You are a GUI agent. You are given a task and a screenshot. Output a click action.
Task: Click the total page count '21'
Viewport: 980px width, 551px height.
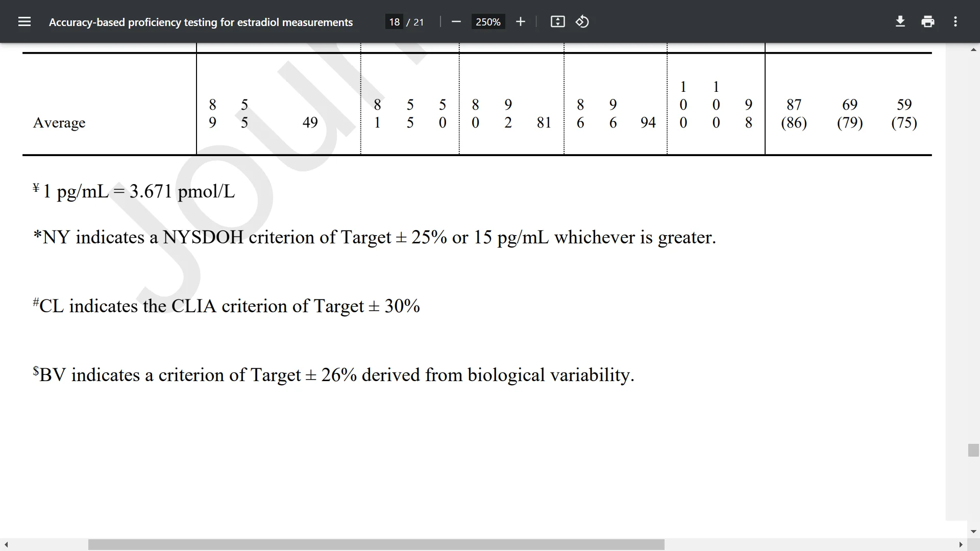419,22
